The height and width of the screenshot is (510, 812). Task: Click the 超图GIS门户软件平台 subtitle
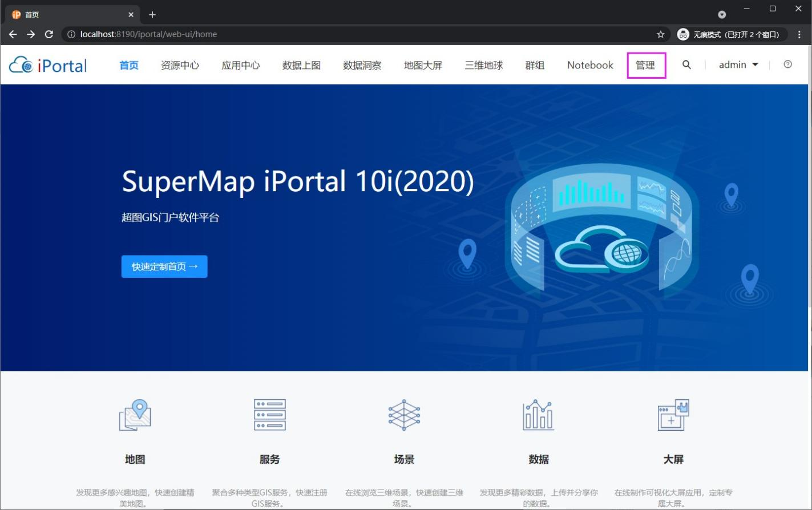click(171, 217)
